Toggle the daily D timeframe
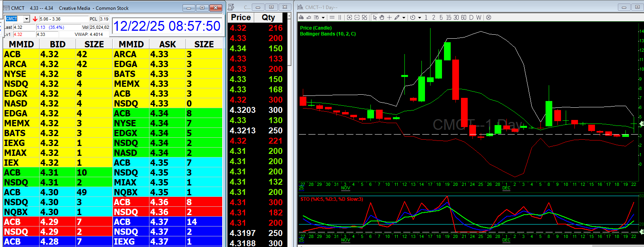This screenshot has width=644, height=247. 471,17
